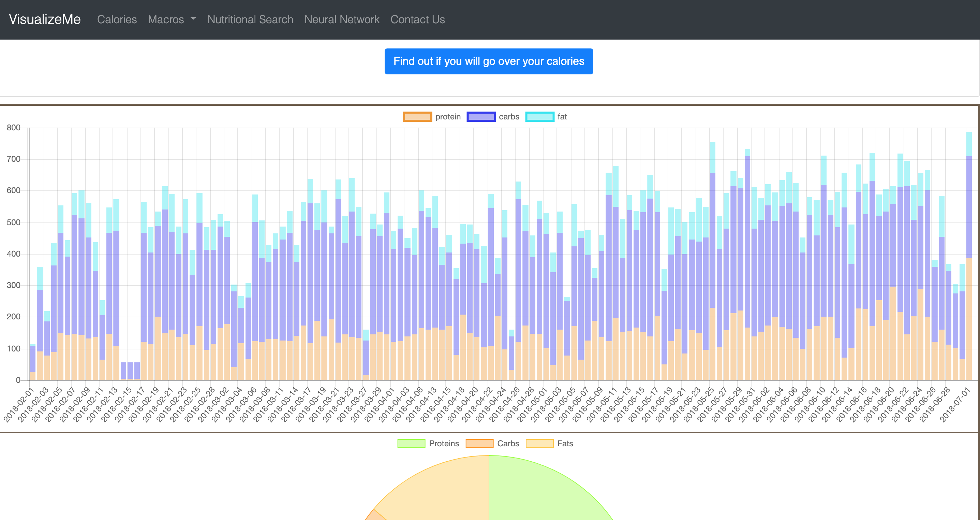Click the Fats pie legend label
This screenshot has height=520, width=980.
[x=565, y=444]
